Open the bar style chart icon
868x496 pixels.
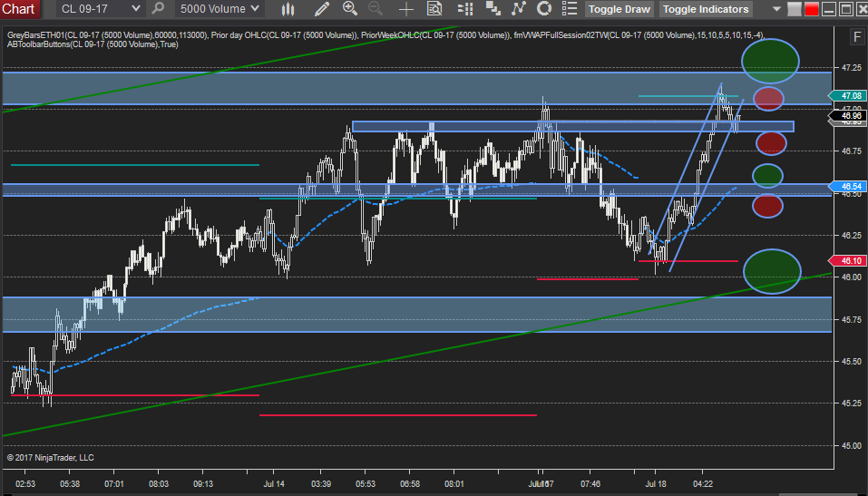coord(288,9)
